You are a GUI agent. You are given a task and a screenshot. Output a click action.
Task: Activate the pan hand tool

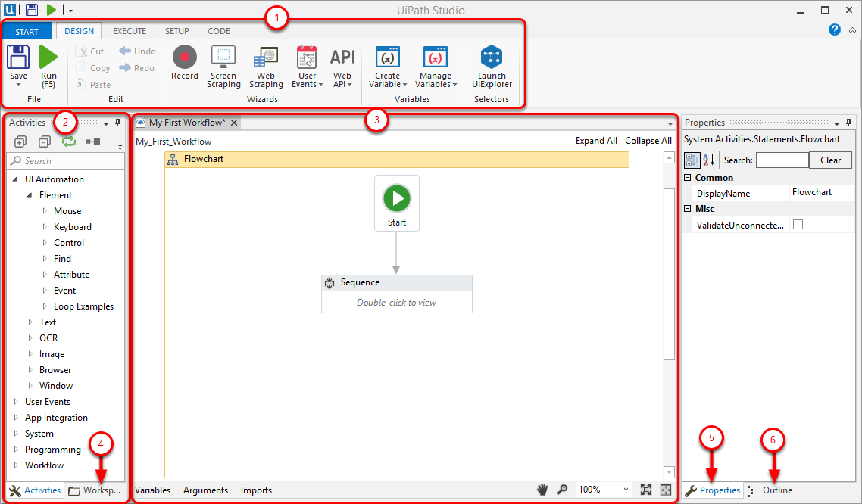tap(542, 490)
